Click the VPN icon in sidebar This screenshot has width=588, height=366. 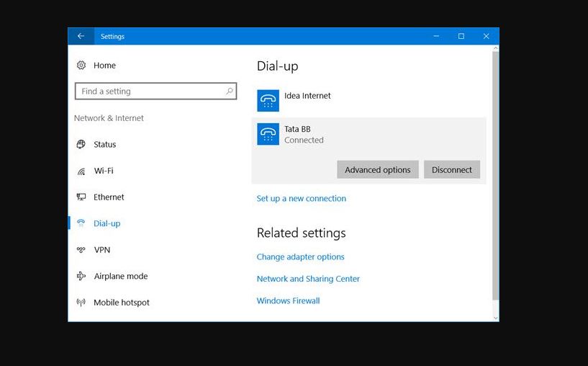pos(81,249)
